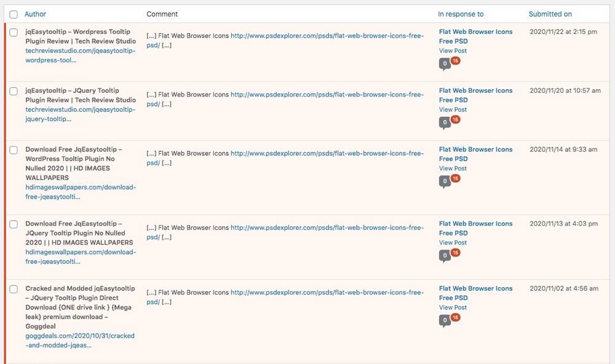Open Flat Web Browser Icons post, 2020/11/02 row

(476, 293)
